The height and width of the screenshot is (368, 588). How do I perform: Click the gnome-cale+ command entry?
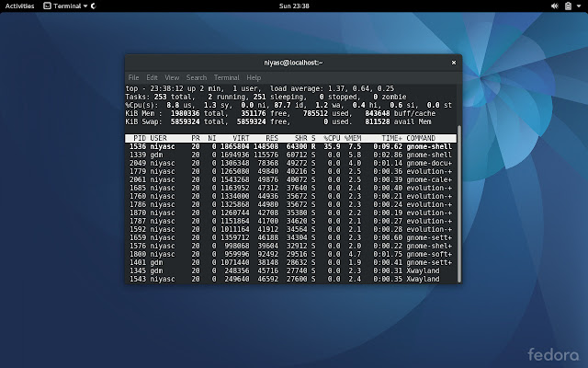tap(429, 179)
